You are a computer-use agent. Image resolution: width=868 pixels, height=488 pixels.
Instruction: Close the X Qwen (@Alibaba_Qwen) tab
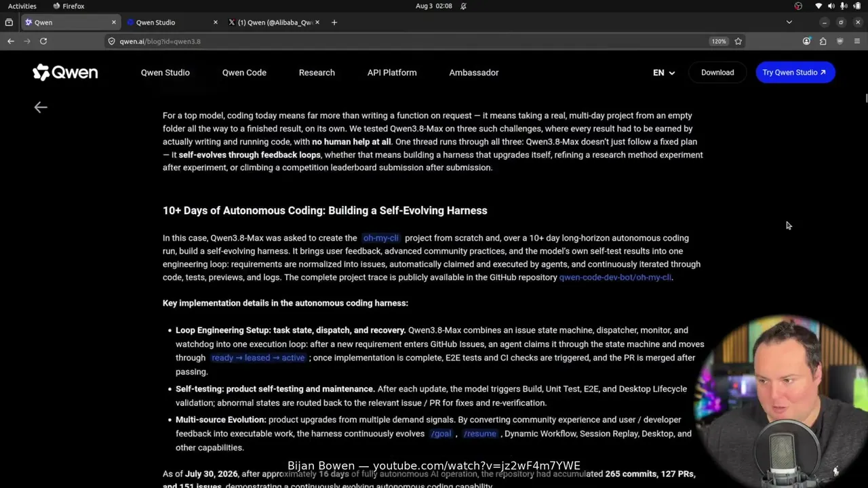click(317, 22)
